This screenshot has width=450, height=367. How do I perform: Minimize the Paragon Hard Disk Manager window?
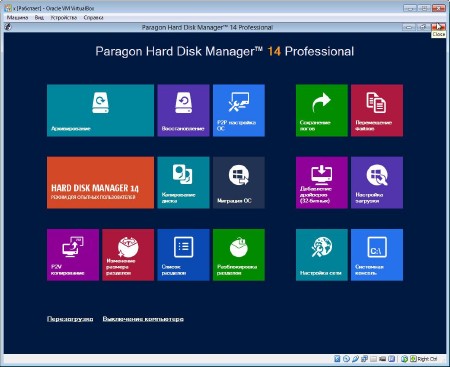409,27
